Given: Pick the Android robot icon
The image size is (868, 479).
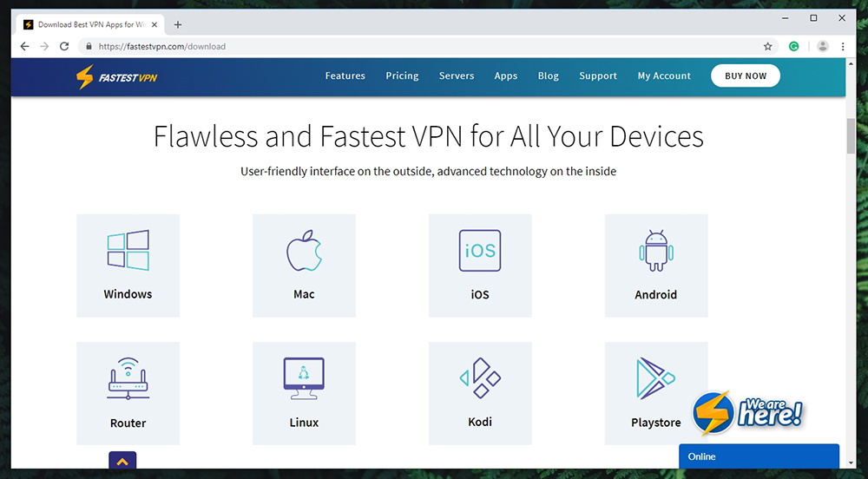Looking at the screenshot, I should point(656,251).
